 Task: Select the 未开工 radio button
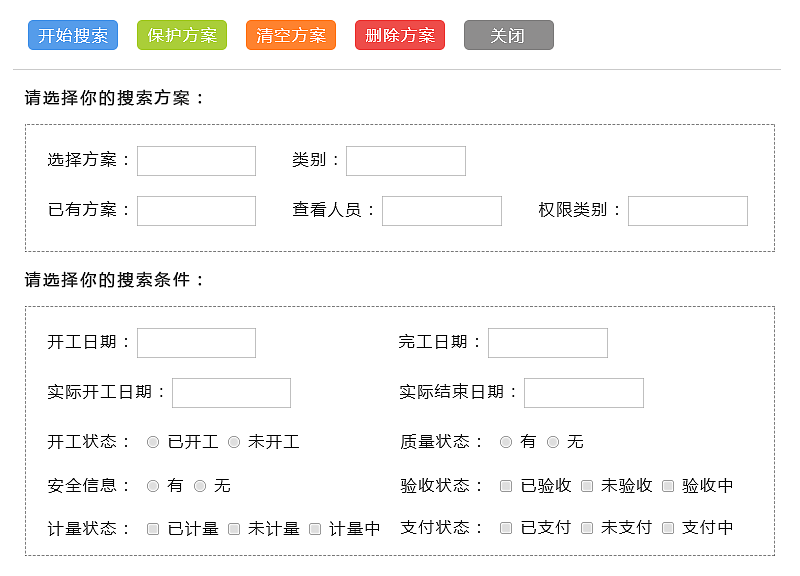click(233, 441)
